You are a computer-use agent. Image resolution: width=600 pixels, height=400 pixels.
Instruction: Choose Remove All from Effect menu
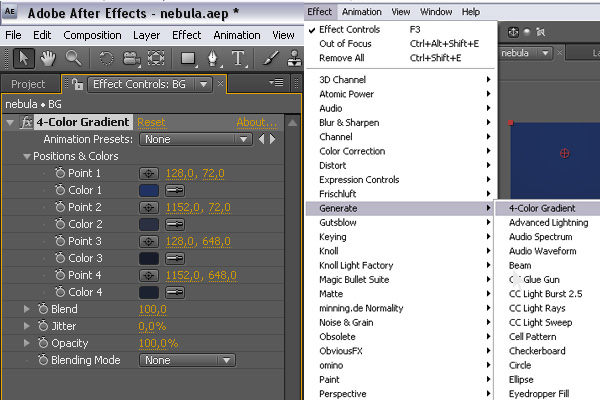(401, 58)
